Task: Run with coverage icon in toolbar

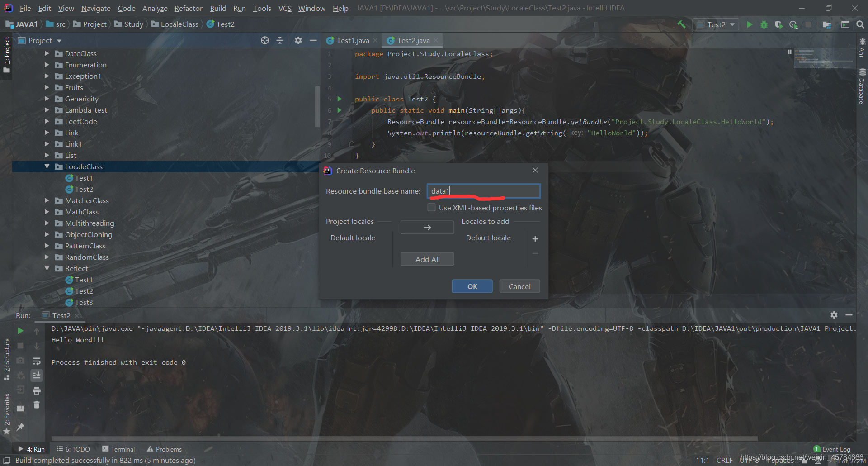Action: (778, 24)
